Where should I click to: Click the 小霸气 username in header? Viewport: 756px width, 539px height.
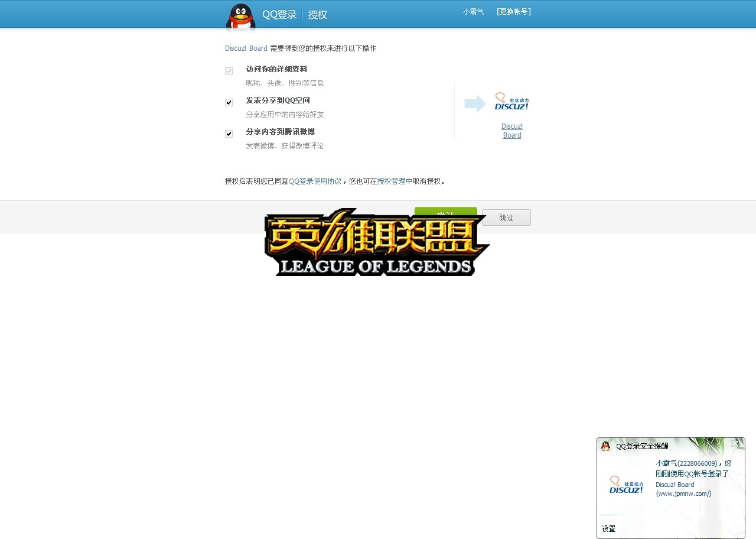[x=473, y=12]
